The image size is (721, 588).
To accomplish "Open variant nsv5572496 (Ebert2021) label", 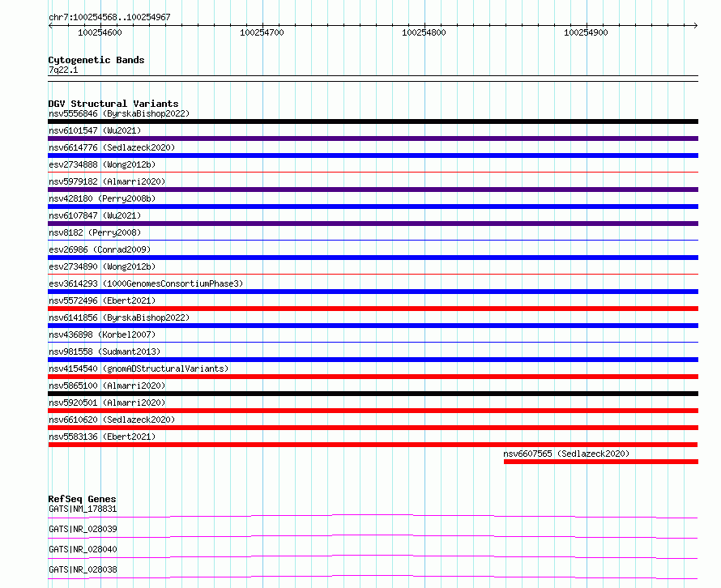I will pos(102,300).
